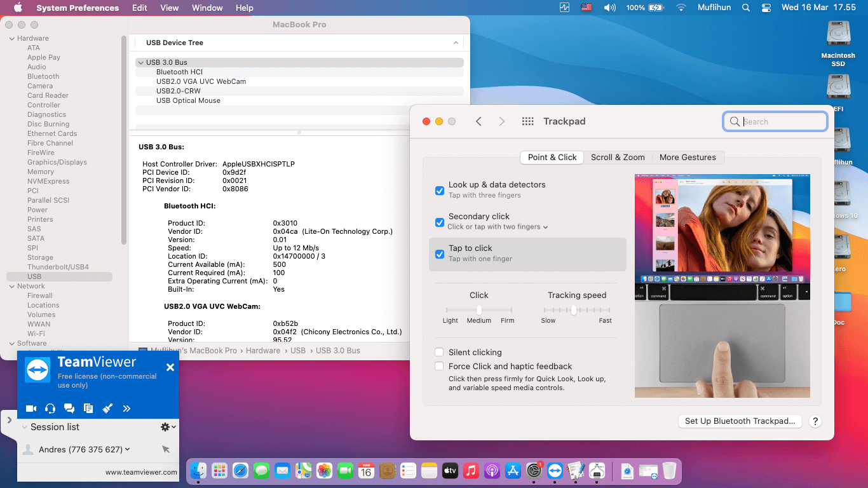Select the TeamViewer headset audio icon

50,409
